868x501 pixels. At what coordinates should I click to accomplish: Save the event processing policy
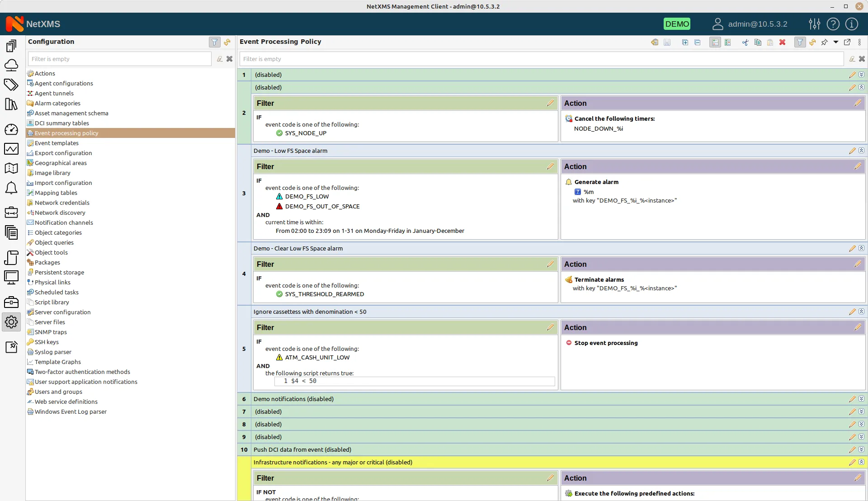[x=667, y=42]
